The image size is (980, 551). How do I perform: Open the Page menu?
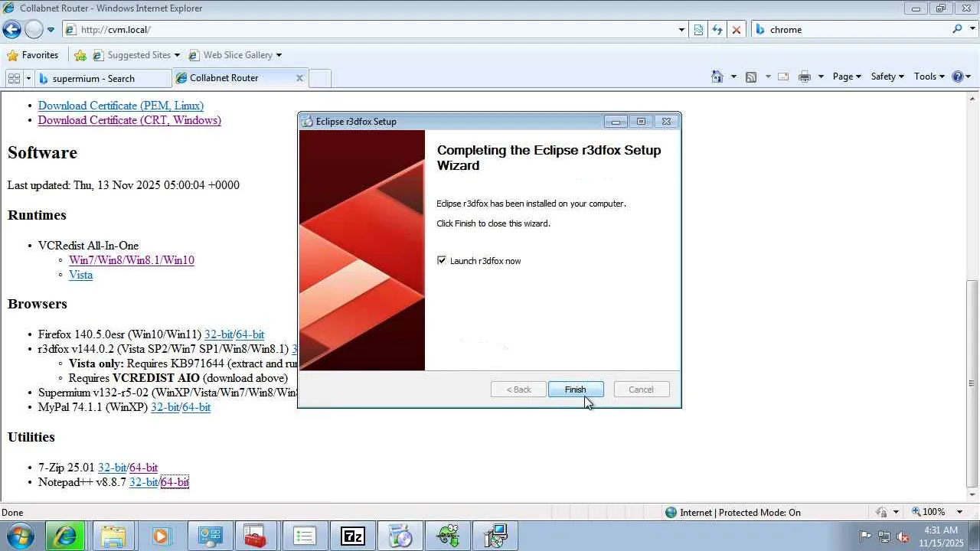coord(847,77)
